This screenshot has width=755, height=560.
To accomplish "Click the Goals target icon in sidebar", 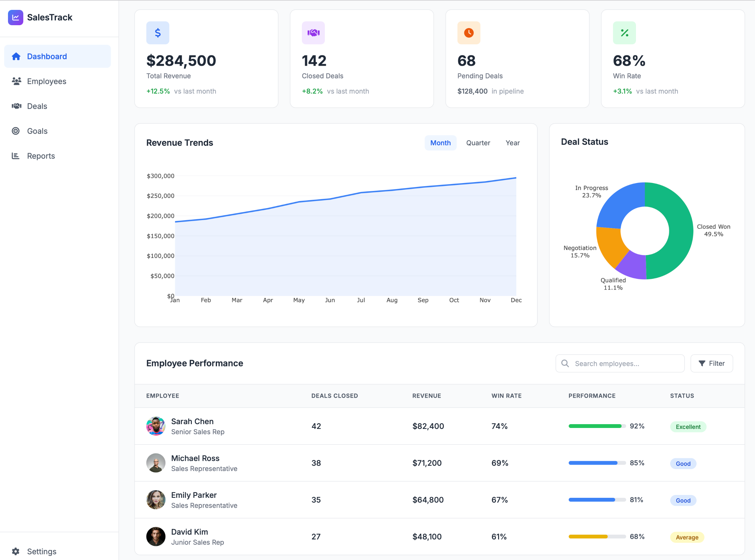I will [x=16, y=131].
